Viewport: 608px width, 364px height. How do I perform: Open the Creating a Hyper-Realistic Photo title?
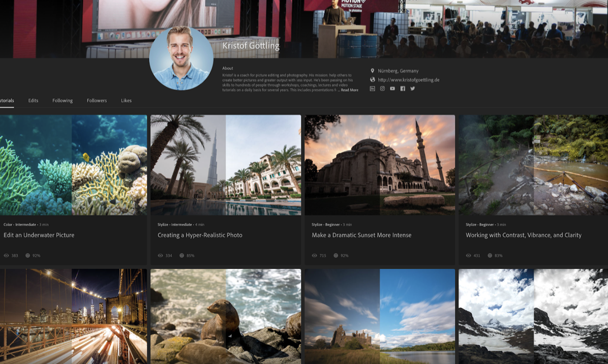click(200, 235)
